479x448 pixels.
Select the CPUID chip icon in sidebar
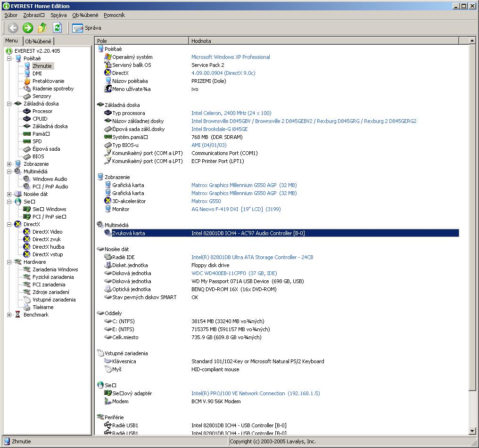(27, 119)
